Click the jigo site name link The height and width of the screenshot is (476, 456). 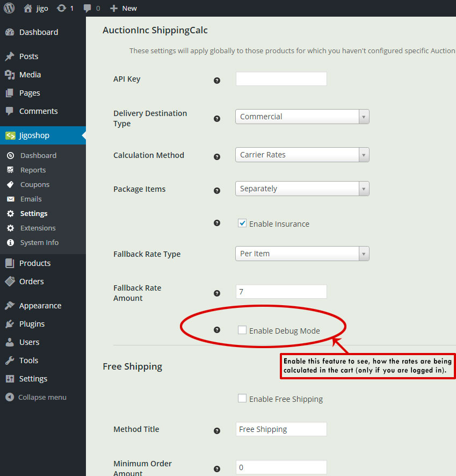coord(42,8)
